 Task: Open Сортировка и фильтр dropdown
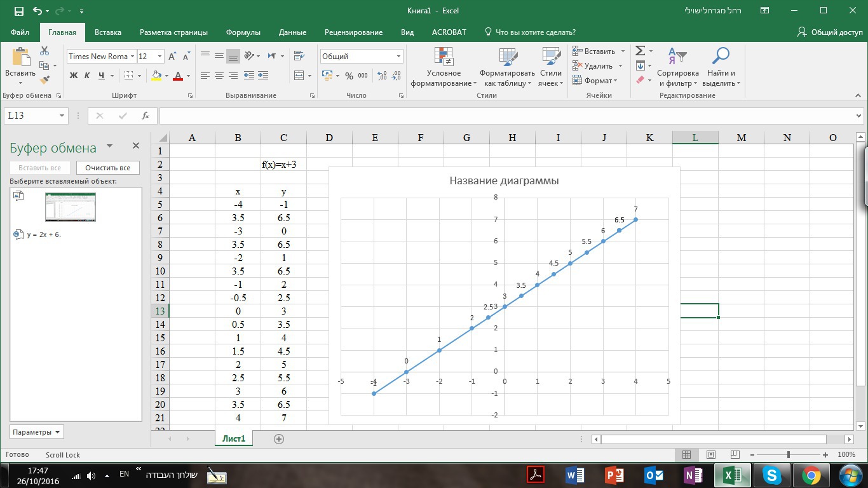[x=678, y=67]
